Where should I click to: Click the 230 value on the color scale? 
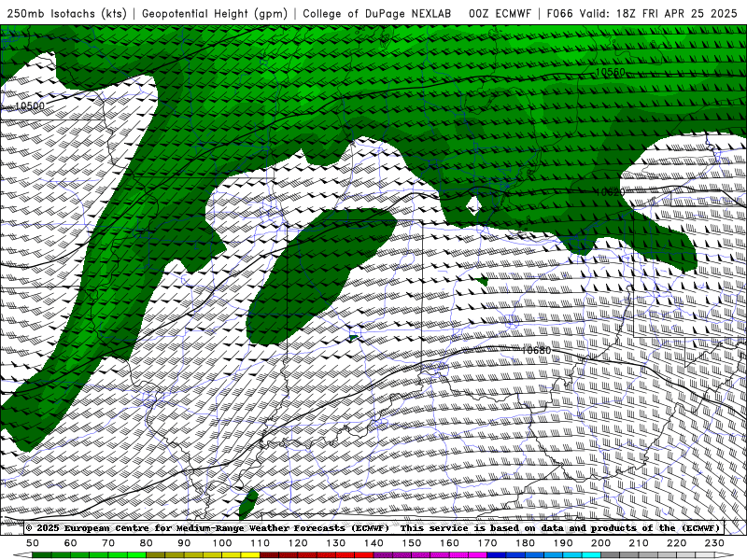[714, 543]
